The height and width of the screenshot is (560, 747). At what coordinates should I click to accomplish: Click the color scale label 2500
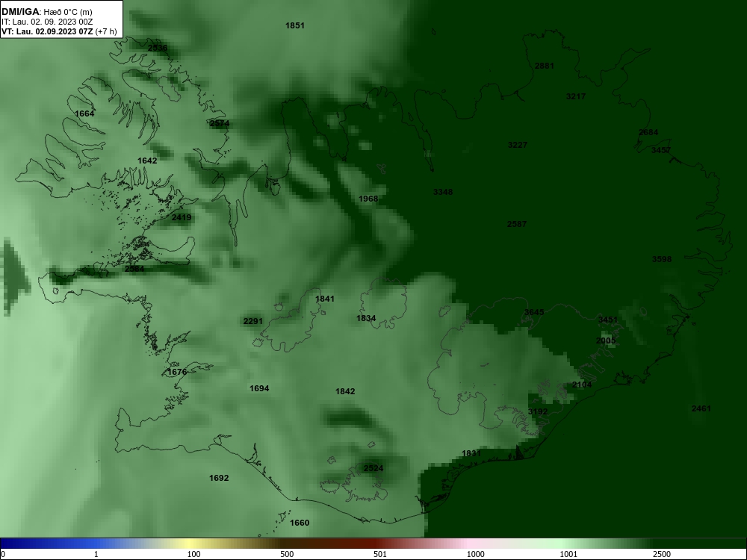pyautogui.click(x=662, y=555)
